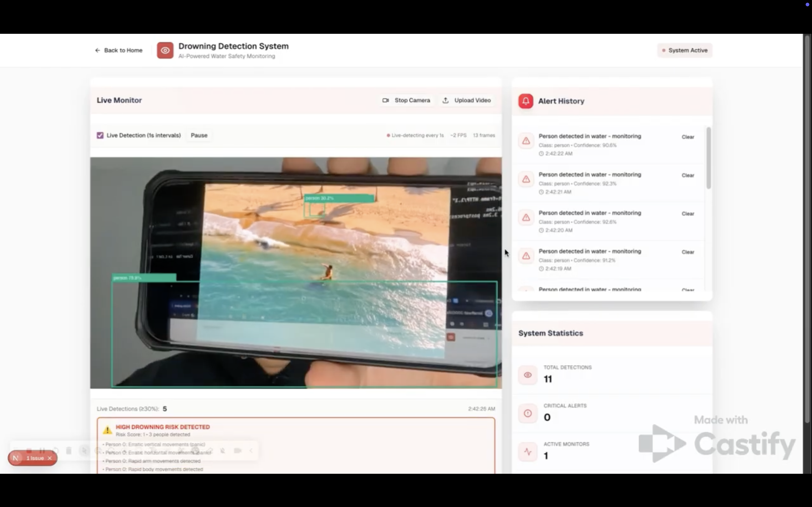Click the Active Monitors pulse icon
This screenshot has height=507, width=812.
click(528, 452)
